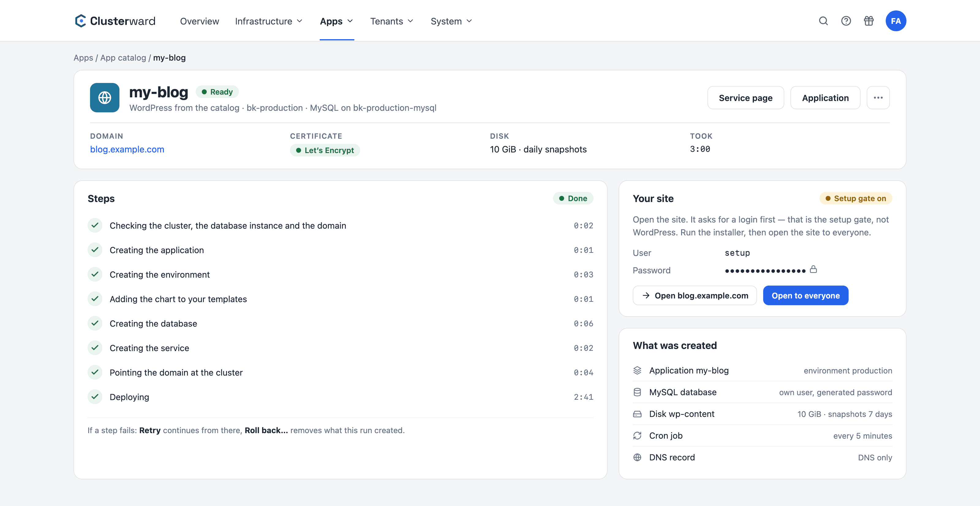
Task: Open the Service page button
Action: pos(745,98)
